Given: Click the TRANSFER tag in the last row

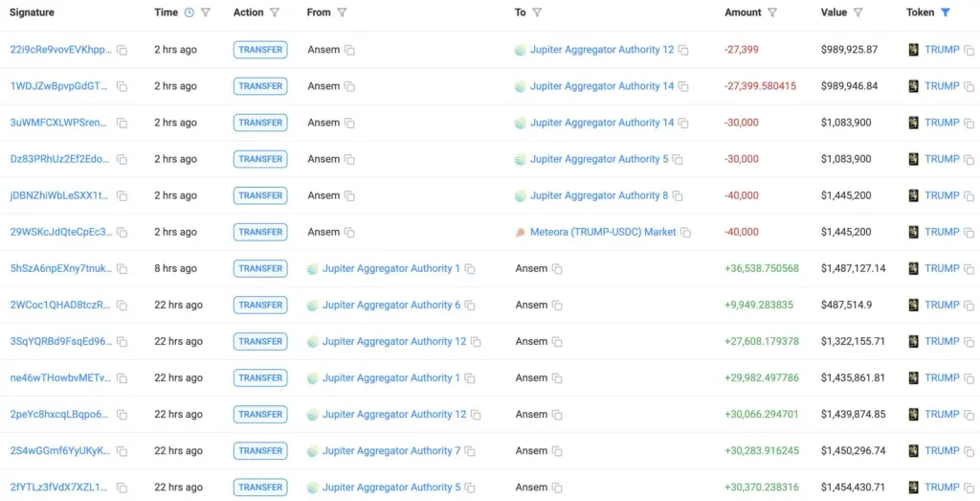Looking at the screenshot, I should [259, 488].
